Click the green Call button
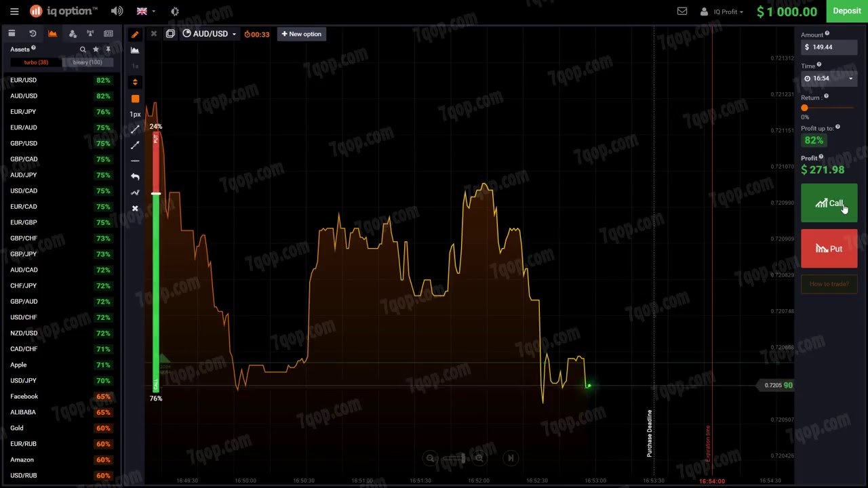 tap(829, 203)
